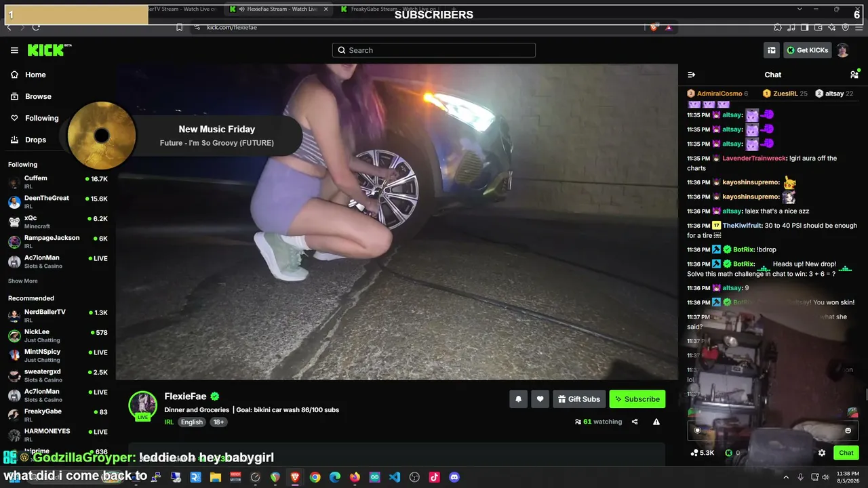
Task: Open the emoji picker in chat input
Action: pos(848,430)
